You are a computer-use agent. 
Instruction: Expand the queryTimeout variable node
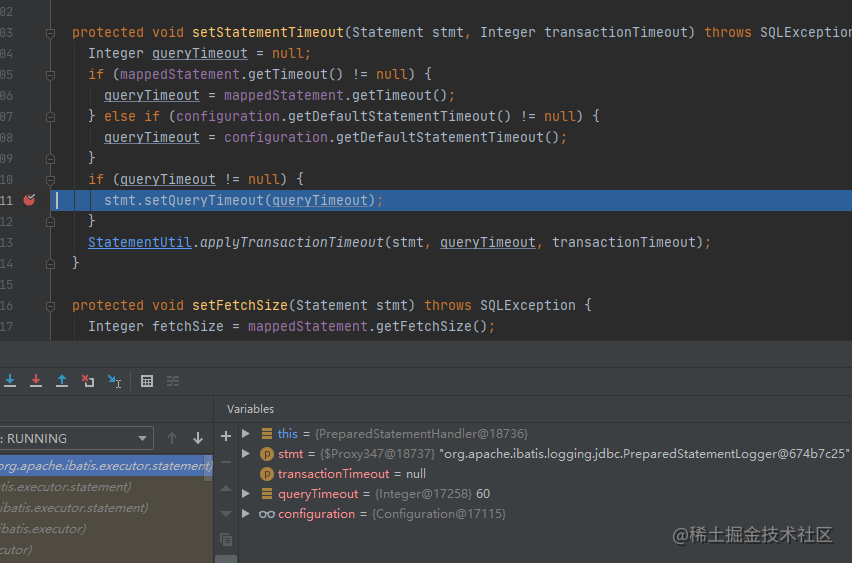pos(246,494)
